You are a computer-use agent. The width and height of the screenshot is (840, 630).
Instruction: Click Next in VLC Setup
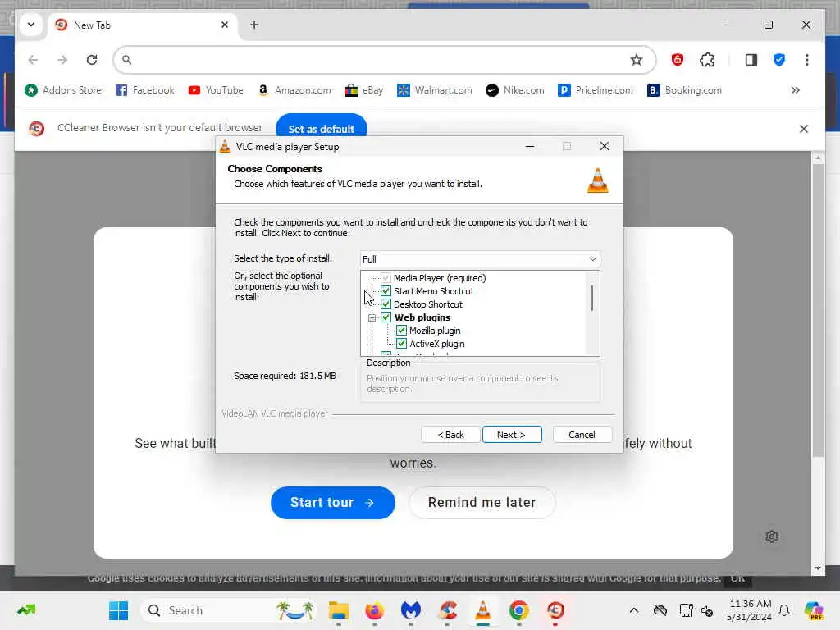pyautogui.click(x=512, y=435)
